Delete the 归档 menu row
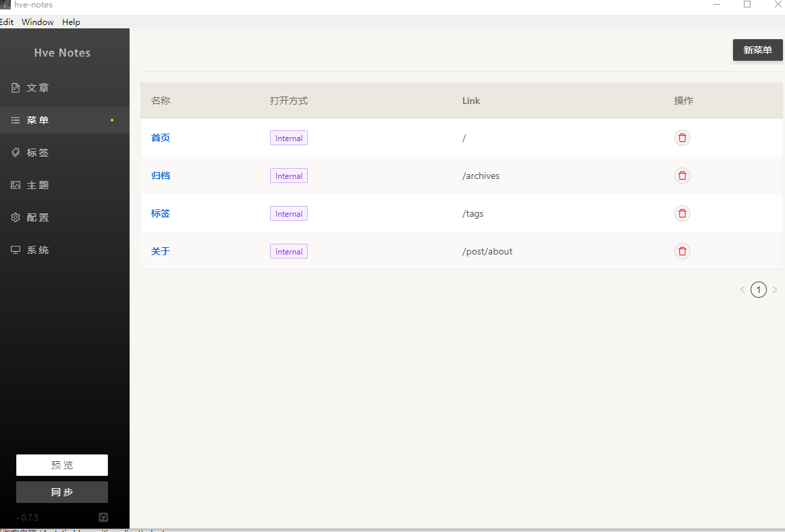This screenshot has width=785, height=532. click(682, 176)
